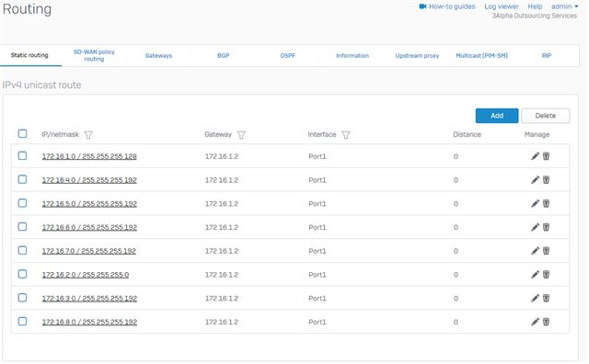This screenshot has height=364, width=589.
Task: Open the Information tab
Action: pos(352,55)
